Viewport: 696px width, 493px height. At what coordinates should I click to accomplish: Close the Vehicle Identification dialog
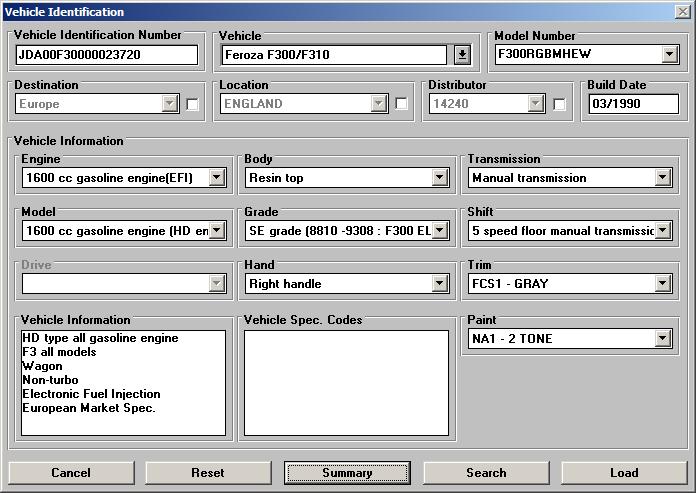coord(682,12)
